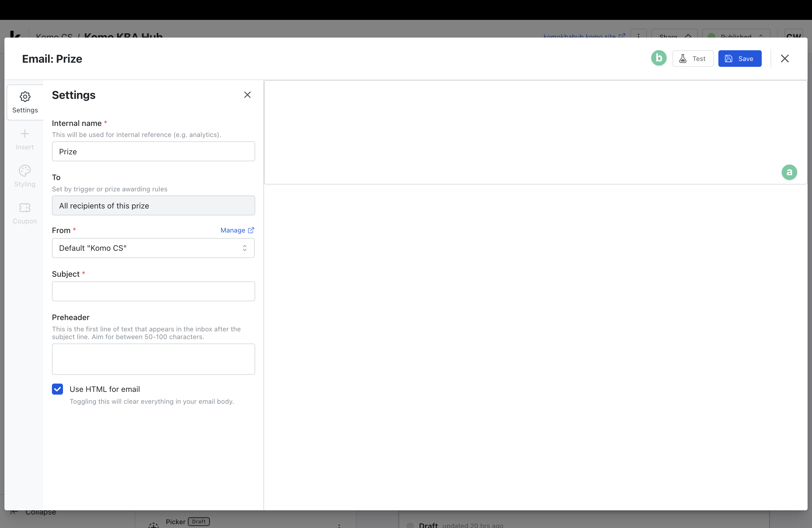
Task: Click the From dropdown arrows icon
Action: (245, 248)
